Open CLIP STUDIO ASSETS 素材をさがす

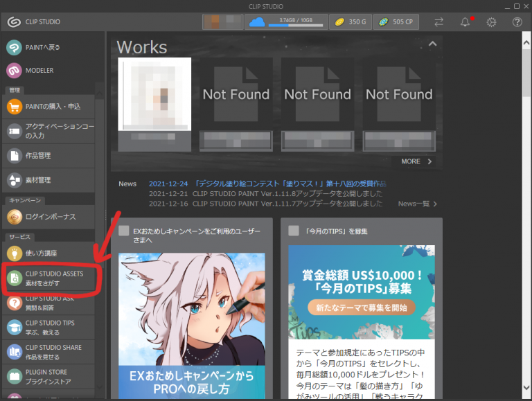click(48, 278)
